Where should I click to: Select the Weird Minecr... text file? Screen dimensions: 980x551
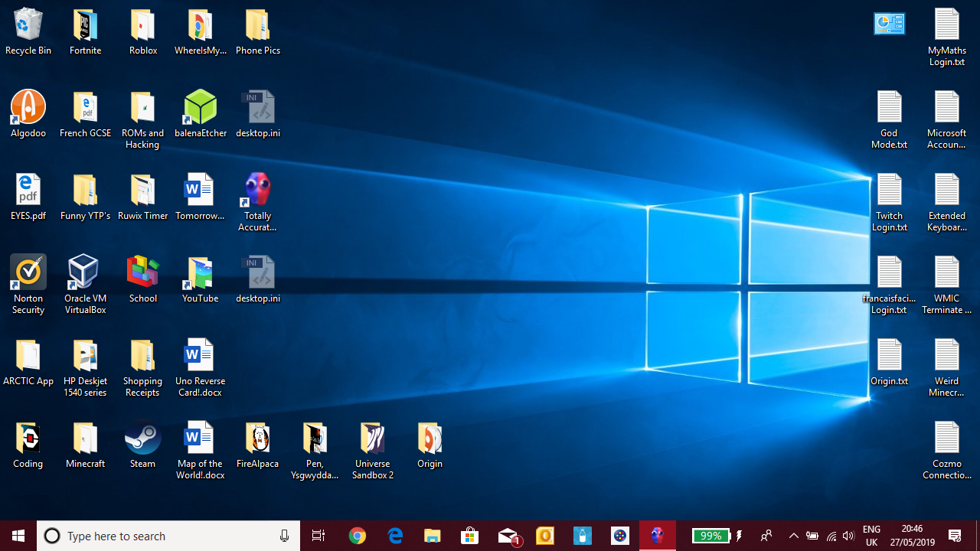click(x=947, y=368)
